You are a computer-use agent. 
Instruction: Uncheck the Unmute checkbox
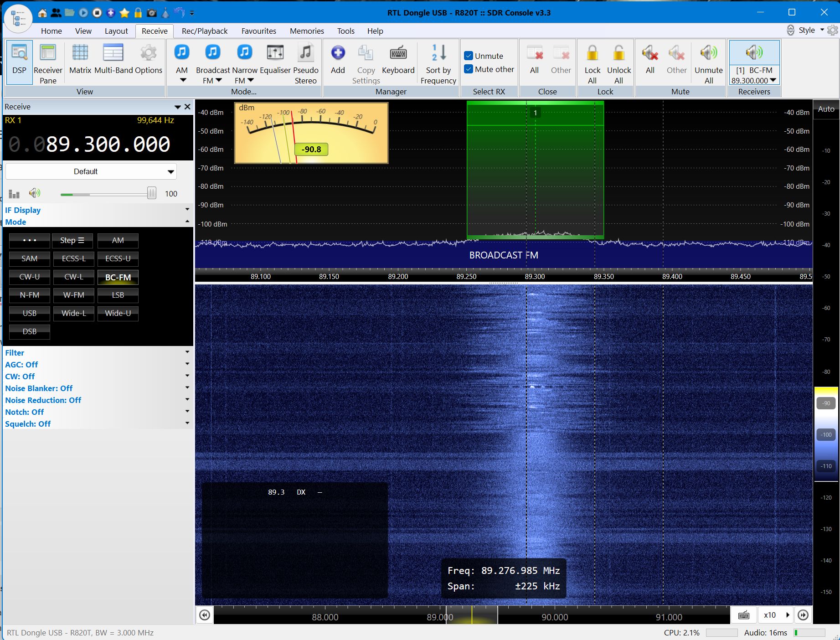(x=469, y=56)
